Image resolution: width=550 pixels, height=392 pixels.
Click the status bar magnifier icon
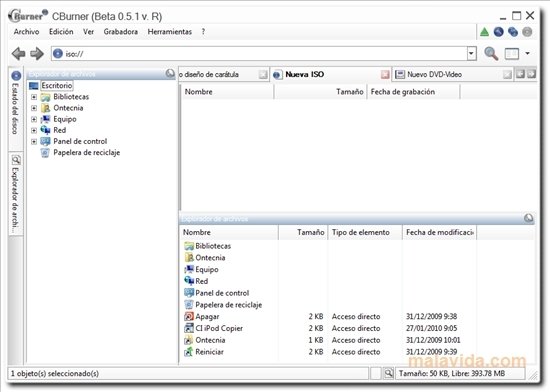coord(388,373)
